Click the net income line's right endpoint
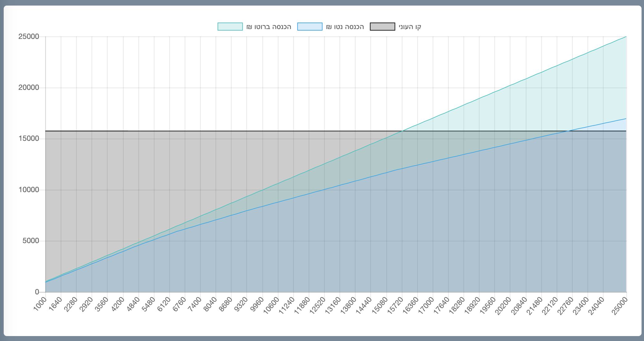The height and width of the screenshot is (341, 644). [626, 119]
